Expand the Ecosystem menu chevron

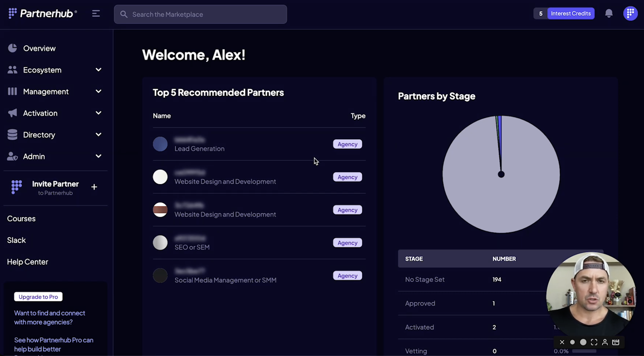coord(99,70)
